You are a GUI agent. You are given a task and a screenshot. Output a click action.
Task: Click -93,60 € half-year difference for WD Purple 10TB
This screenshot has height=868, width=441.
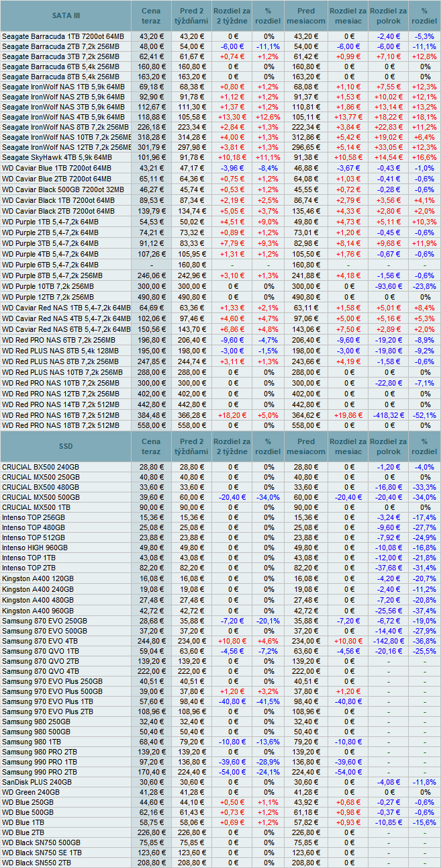coord(388,286)
